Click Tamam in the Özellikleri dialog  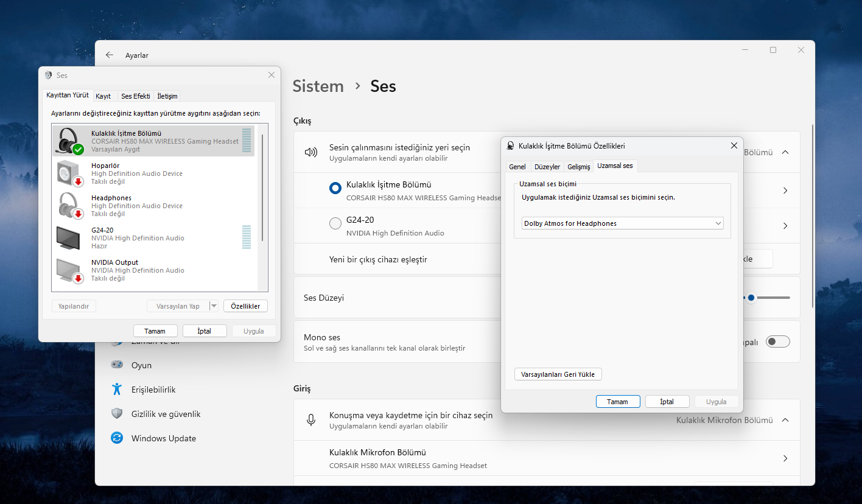pos(618,402)
